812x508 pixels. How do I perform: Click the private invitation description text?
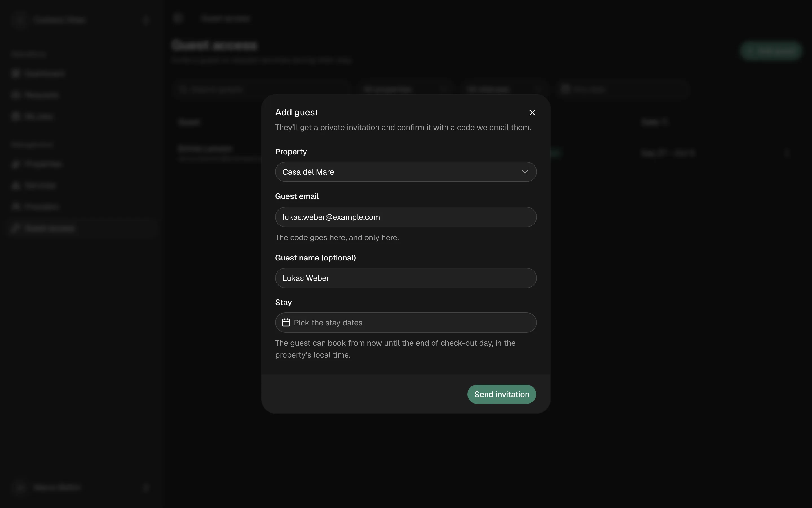[403, 128]
